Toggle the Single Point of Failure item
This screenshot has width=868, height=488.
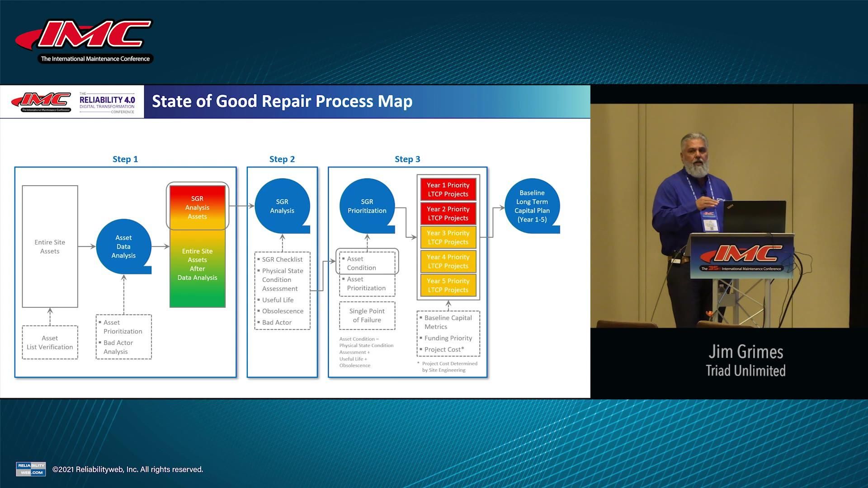pos(367,315)
